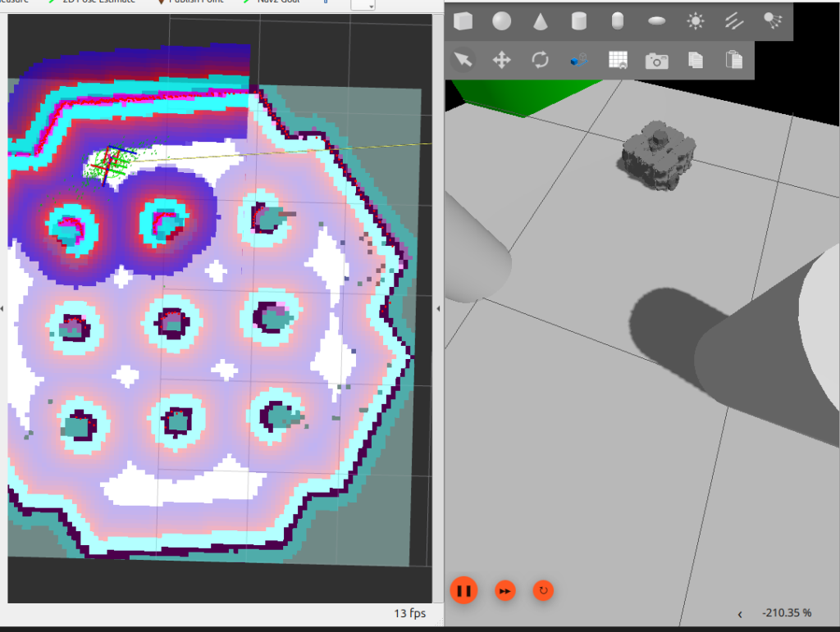This screenshot has width=840, height=632.
Task: Step the simulation forward
Action: click(x=505, y=590)
